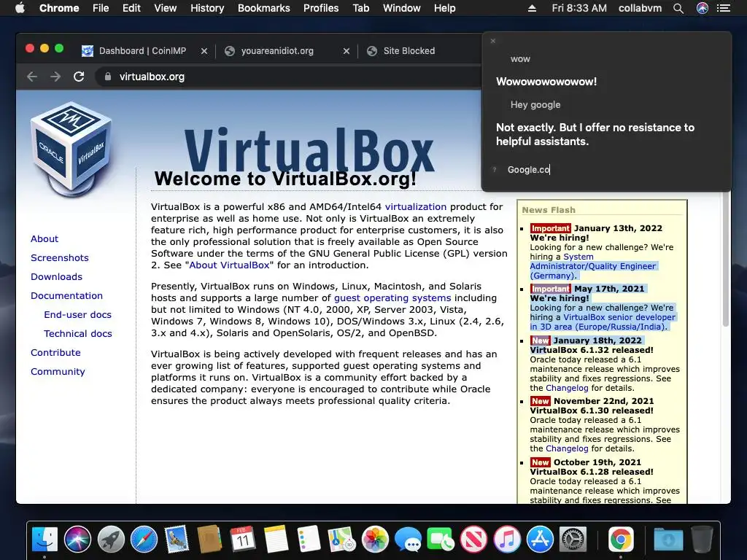Open Launchpad rocket icon in dock
Image resolution: width=747 pixels, height=560 pixels.
[111, 540]
